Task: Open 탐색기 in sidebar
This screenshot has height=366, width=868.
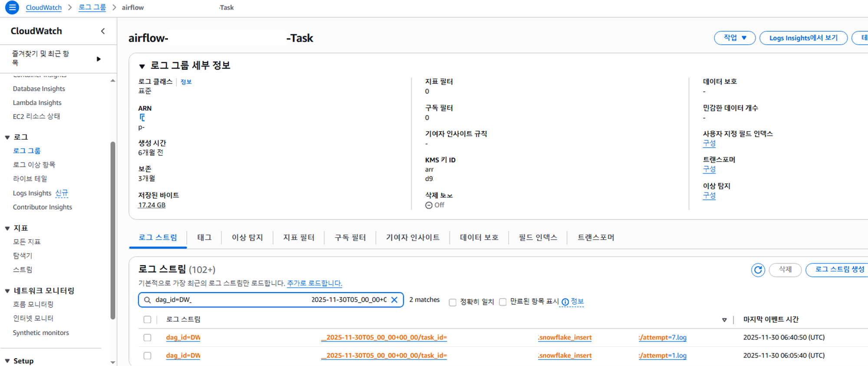Action: coord(23,256)
